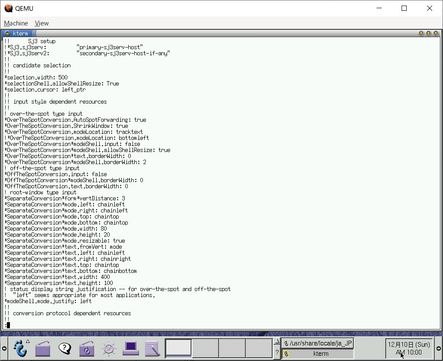The width and height of the screenshot is (443, 361).
Task: Open the View menu in QEMU
Action: coord(42,23)
